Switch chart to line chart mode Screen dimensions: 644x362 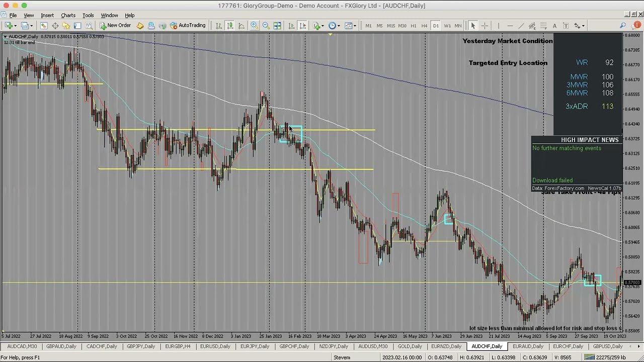pyautogui.click(x=242, y=26)
